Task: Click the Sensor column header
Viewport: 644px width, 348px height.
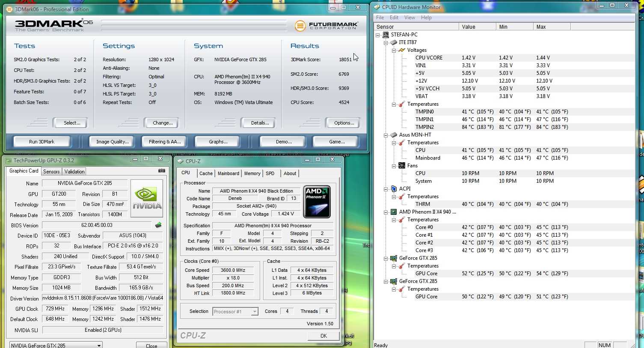Action: [x=416, y=27]
